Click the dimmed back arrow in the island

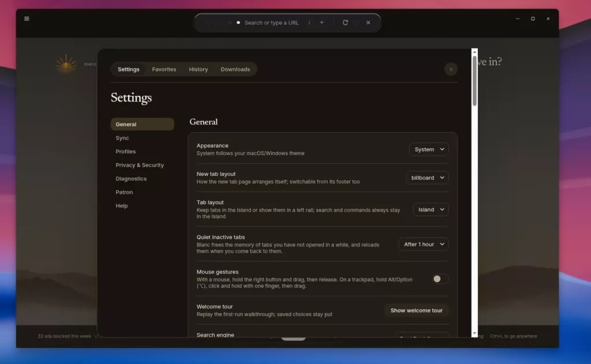(208, 22)
